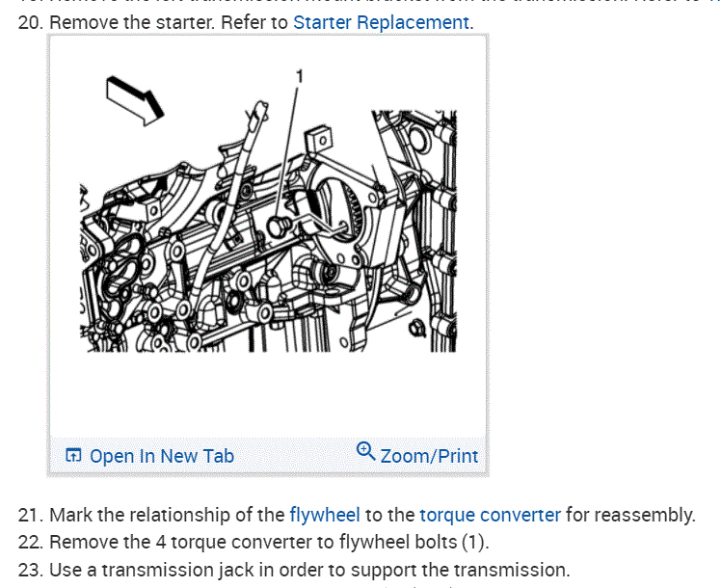The width and height of the screenshot is (721, 588).
Task: Select the Zoom/Print text label
Action: 430,456
